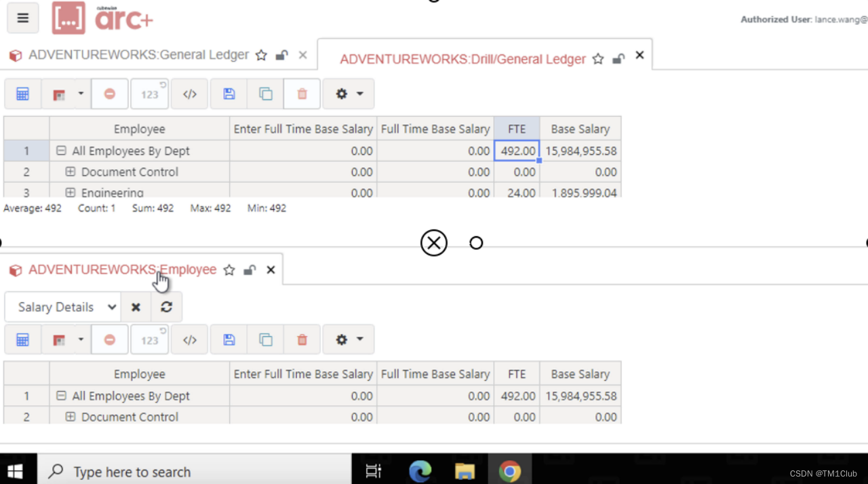This screenshot has height=484, width=868.
Task: Click calculator icon in upper toolbar
Action: coord(22,94)
